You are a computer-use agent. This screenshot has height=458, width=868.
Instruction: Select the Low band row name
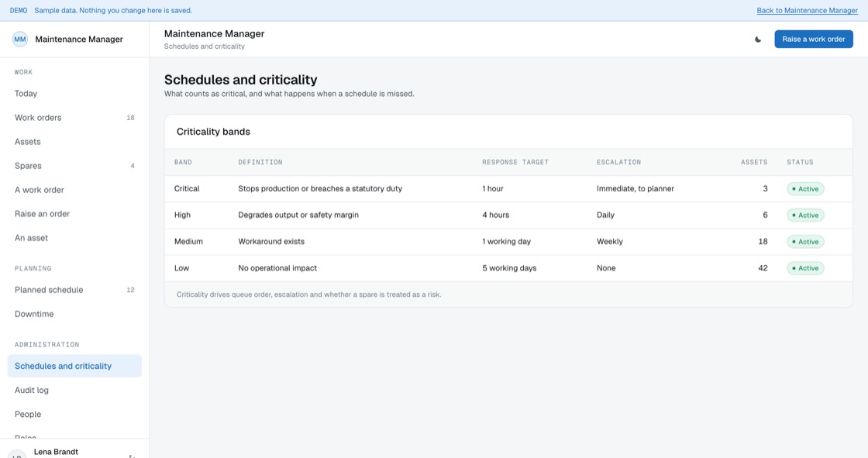pyautogui.click(x=181, y=268)
